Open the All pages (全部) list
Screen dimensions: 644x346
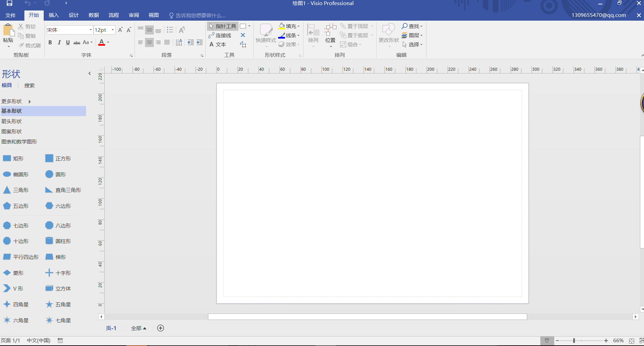(x=139, y=328)
